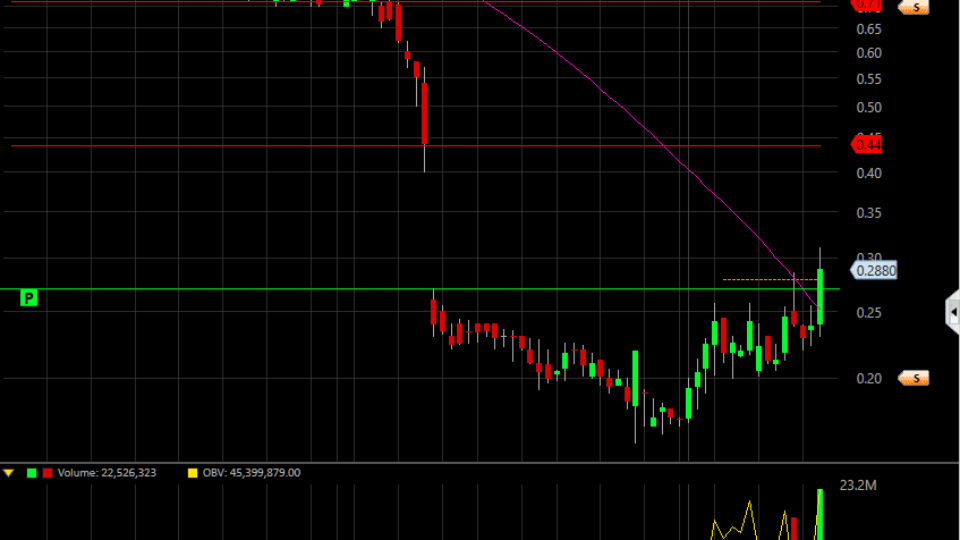Click the orange S tag near 0.20
The height and width of the screenshot is (540, 960).
click(913, 378)
